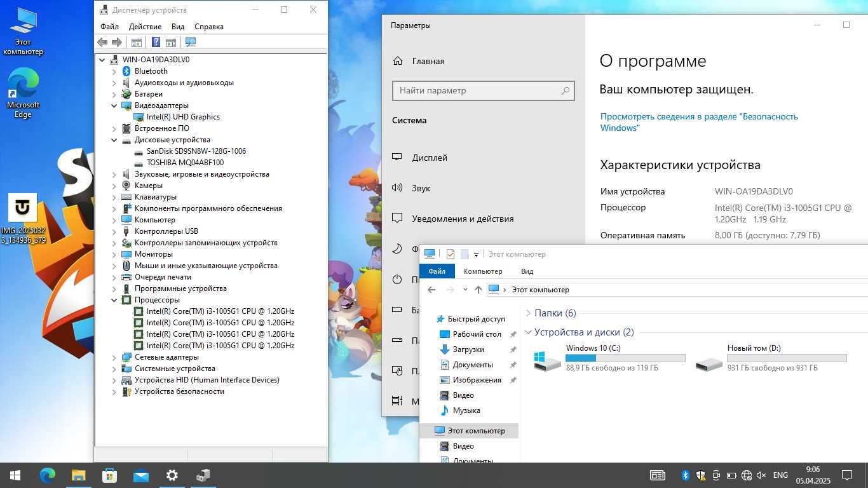Click the Bluetooth tray icon
868x488 pixels.
coord(686,475)
